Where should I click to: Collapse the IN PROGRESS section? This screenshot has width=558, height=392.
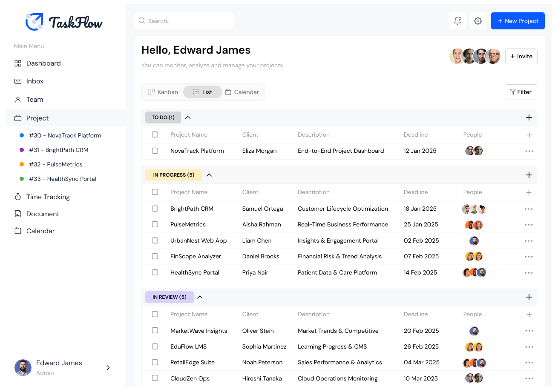[209, 175]
